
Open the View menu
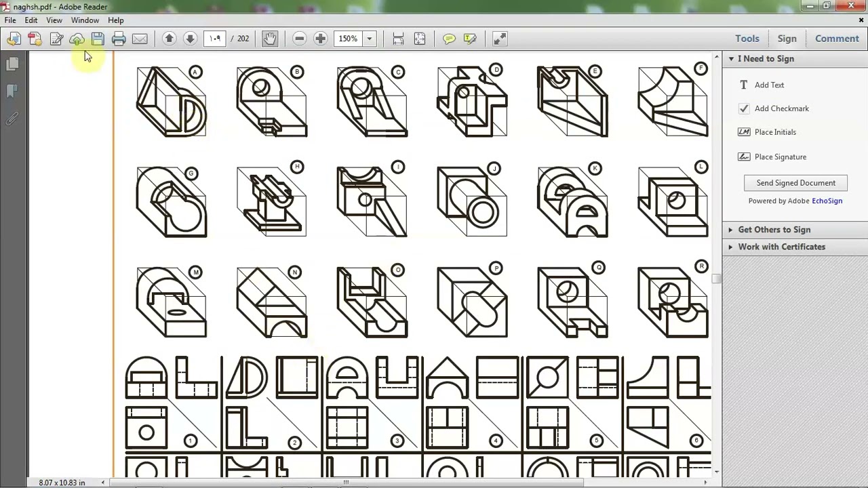pyautogui.click(x=54, y=20)
